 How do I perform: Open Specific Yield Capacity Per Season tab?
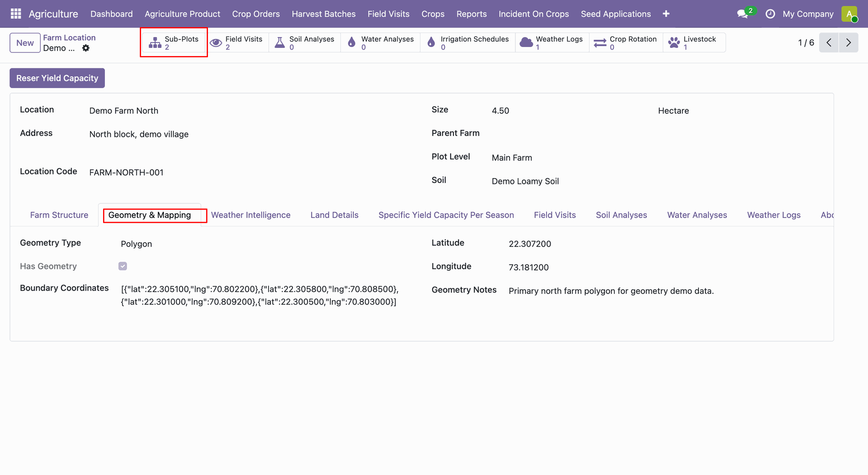(x=446, y=215)
